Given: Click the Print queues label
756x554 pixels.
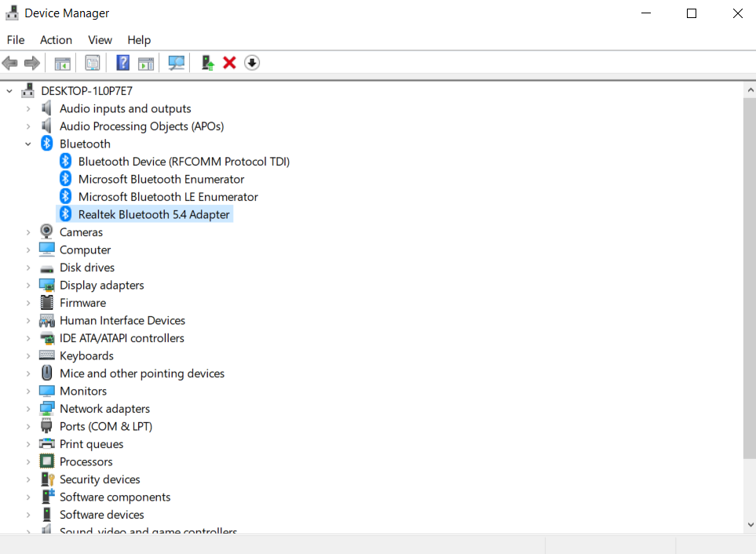Looking at the screenshot, I should [92, 443].
